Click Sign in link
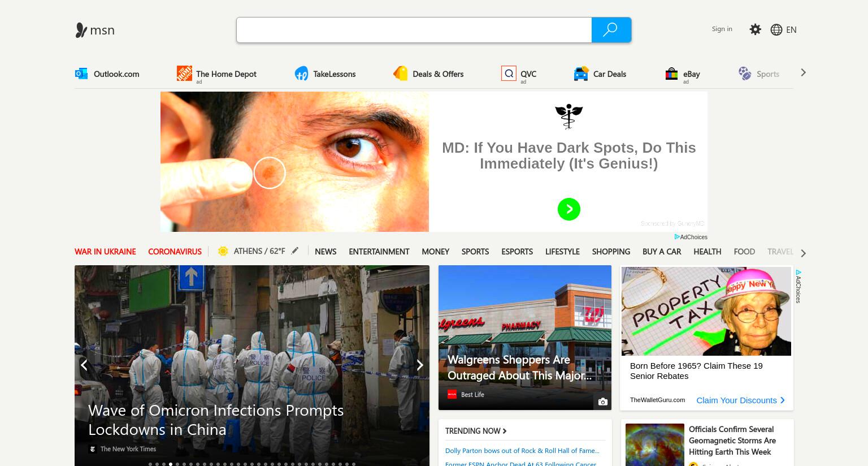The image size is (868, 466). [x=722, y=29]
